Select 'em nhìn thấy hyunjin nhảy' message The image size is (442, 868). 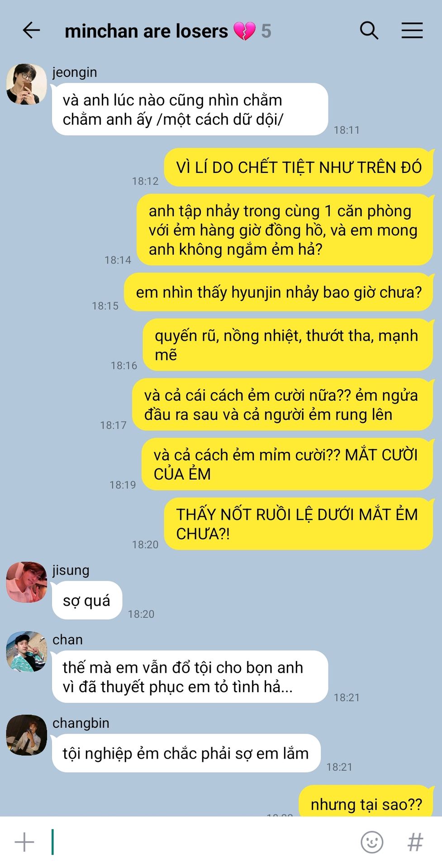(279, 292)
